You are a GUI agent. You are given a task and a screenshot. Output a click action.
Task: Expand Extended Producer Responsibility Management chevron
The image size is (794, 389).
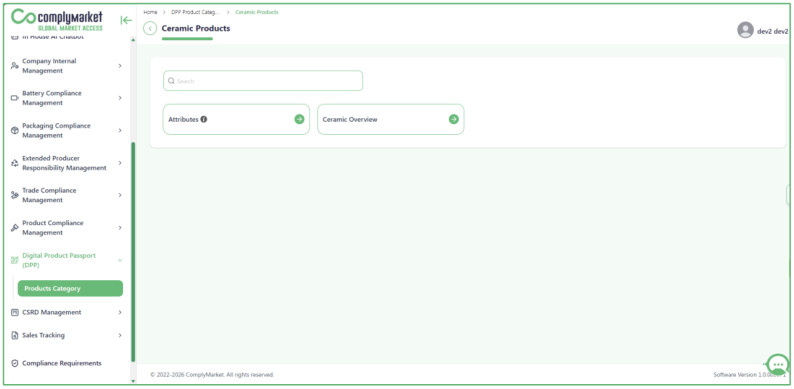point(120,163)
